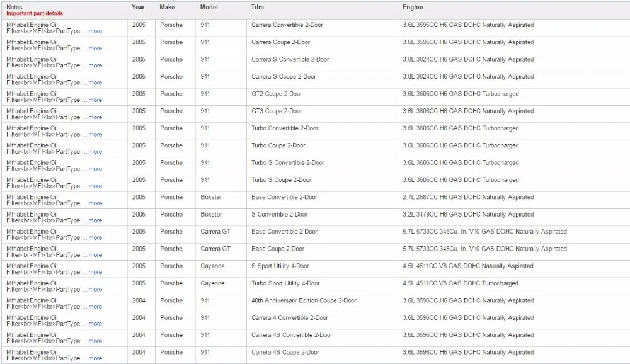Open 'more' link for Carrera Coupe 2-Door row

[95, 48]
